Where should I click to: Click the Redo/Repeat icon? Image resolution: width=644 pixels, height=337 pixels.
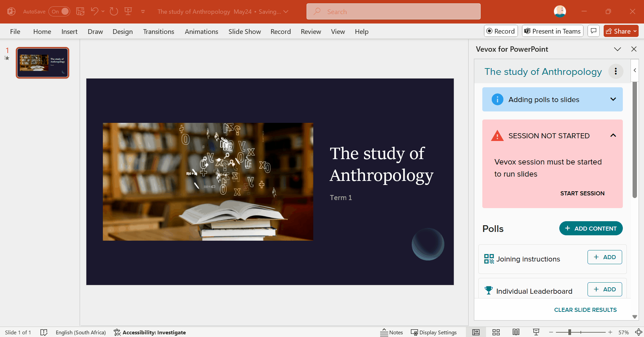tap(114, 11)
